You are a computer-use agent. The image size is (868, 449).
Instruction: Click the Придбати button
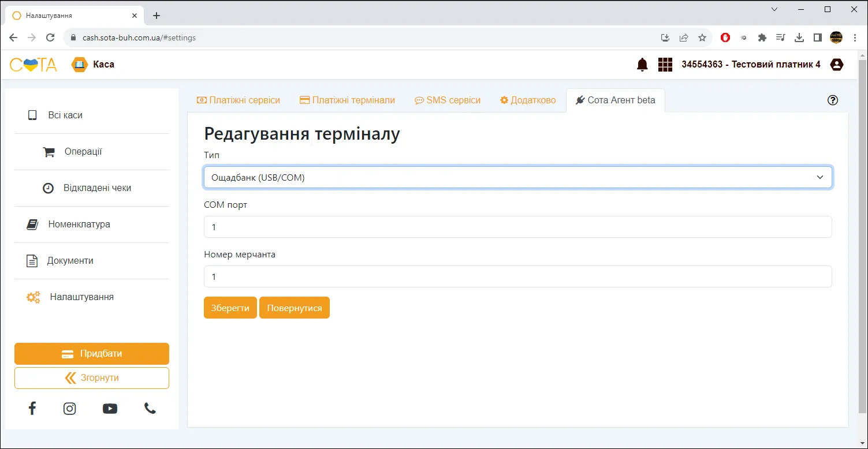(x=92, y=354)
